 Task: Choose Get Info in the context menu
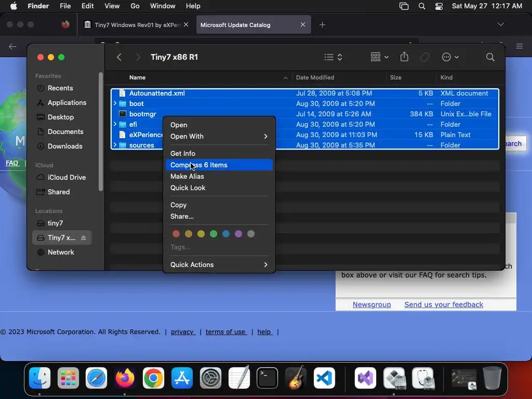(219, 154)
